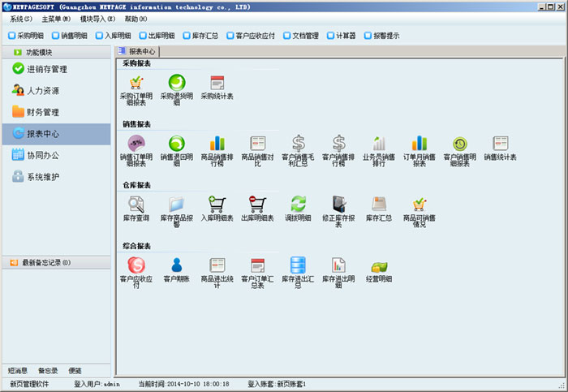This screenshot has height=392, width=568.
Task: Open 销售统计表 icon
Action: [501, 144]
